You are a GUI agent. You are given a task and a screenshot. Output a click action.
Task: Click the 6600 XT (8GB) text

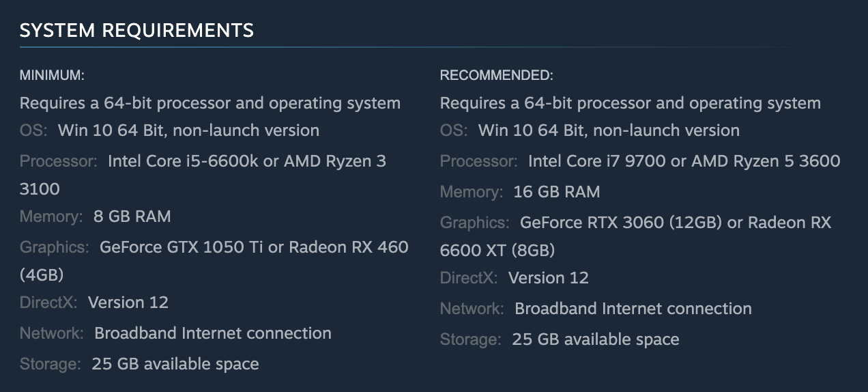pos(497,251)
